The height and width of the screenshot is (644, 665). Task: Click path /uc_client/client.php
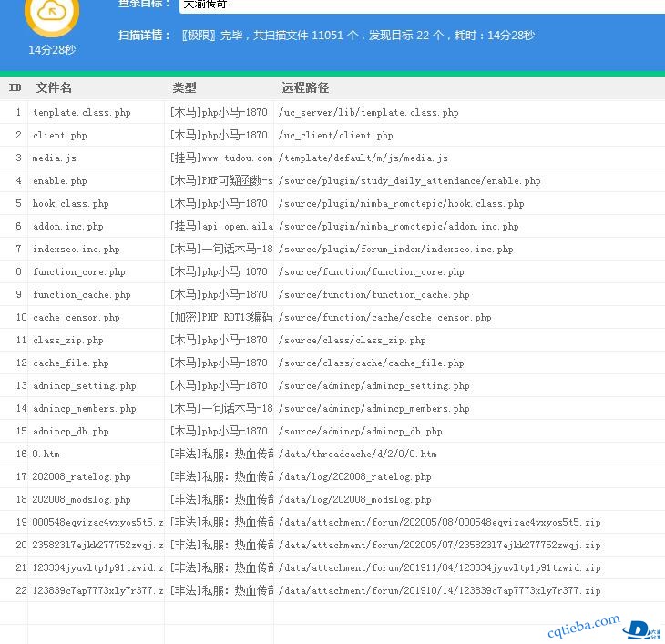[x=336, y=135]
